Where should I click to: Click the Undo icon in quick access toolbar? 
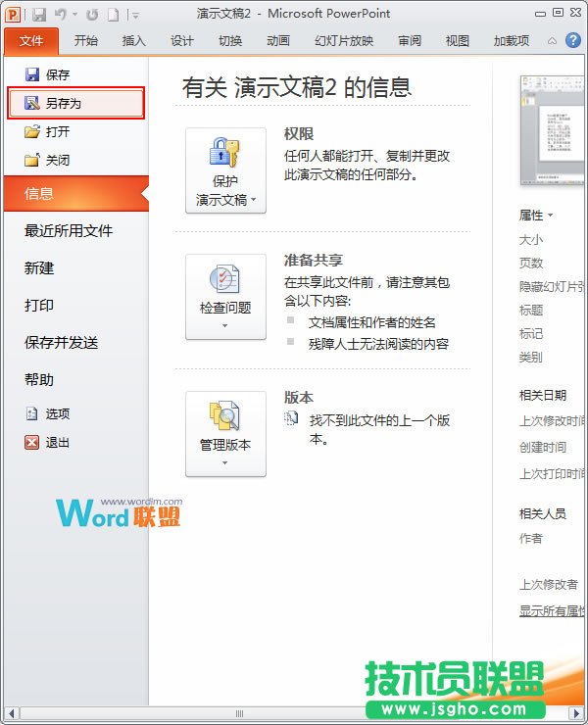(x=61, y=15)
